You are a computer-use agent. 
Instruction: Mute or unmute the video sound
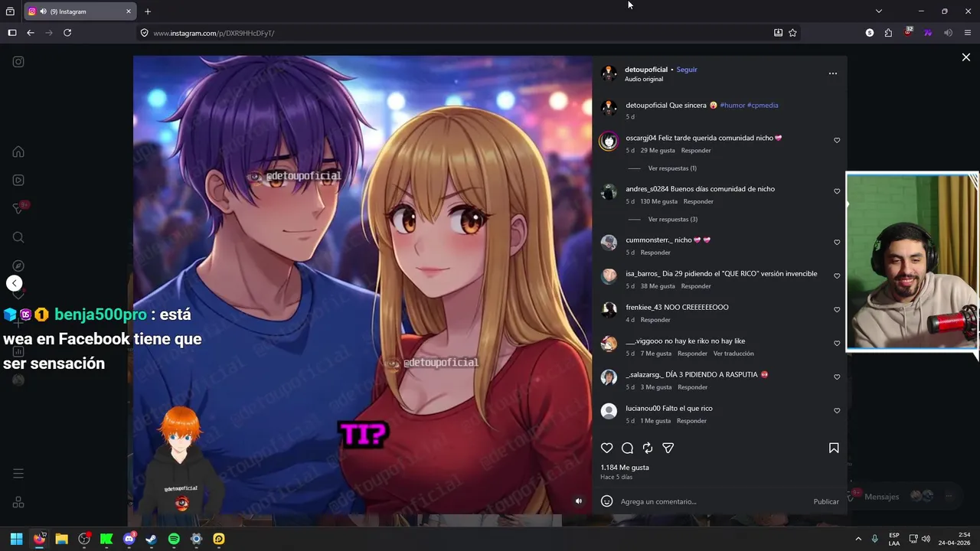579,501
